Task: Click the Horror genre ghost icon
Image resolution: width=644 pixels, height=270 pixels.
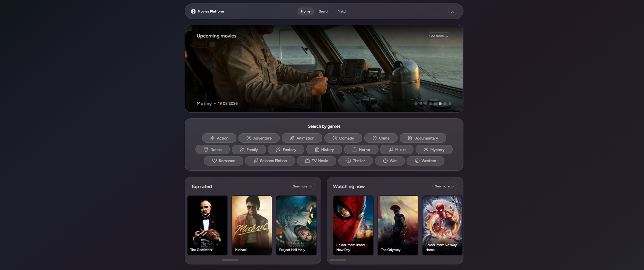Action: tap(355, 150)
